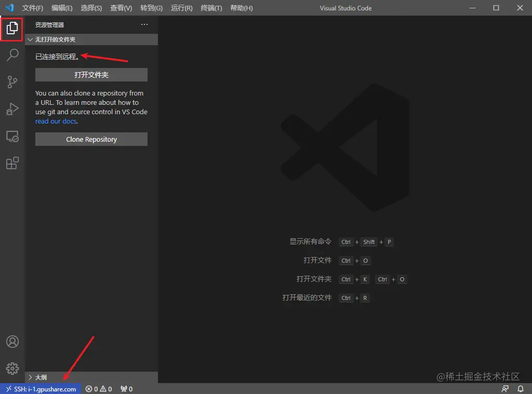Open the Search view icon
The width and height of the screenshot is (532, 394).
[x=12, y=55]
